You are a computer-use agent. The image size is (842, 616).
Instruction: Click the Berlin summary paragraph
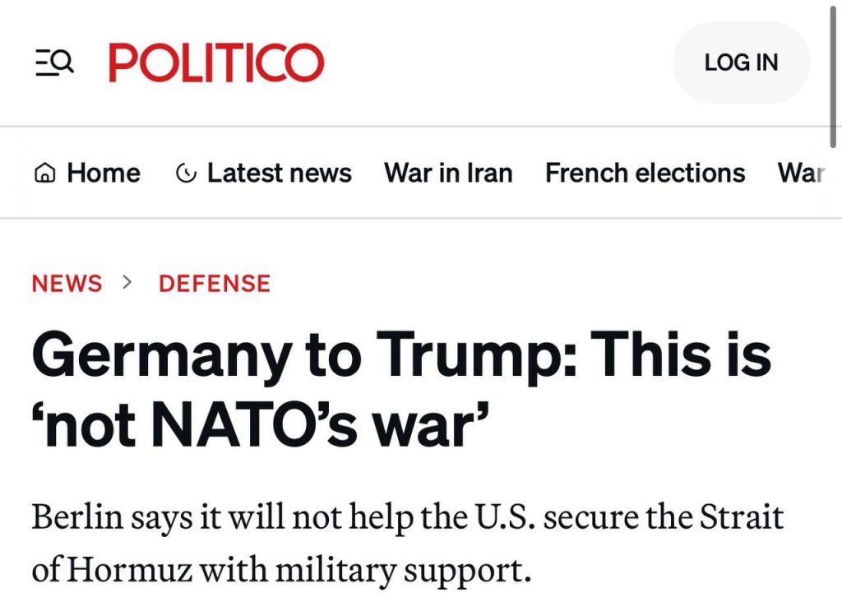pos(407,544)
